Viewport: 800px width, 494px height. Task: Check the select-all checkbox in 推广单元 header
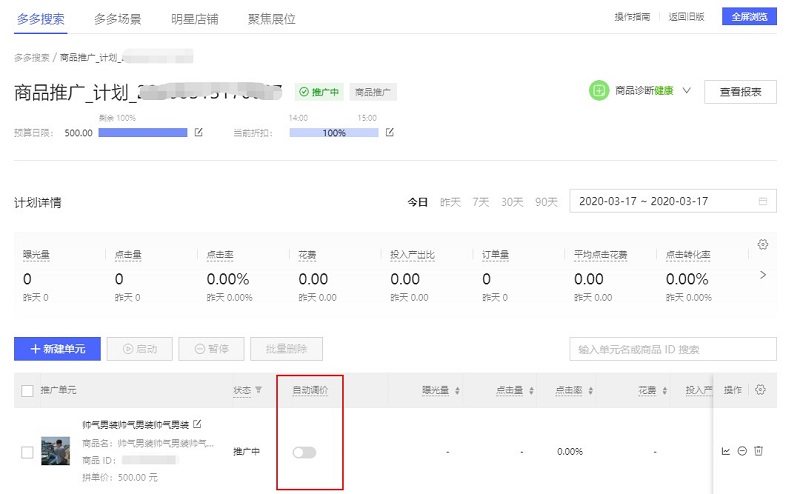[x=27, y=390]
